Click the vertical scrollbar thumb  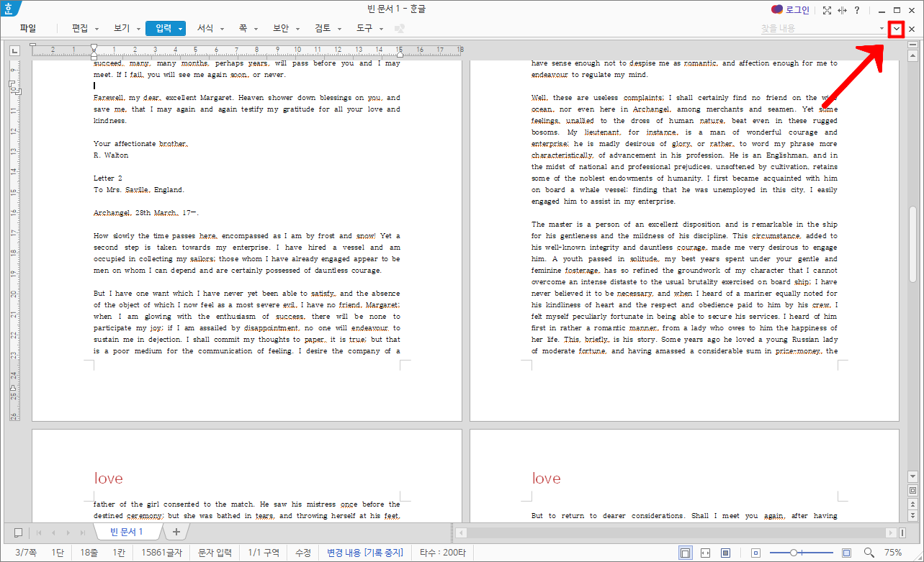tap(912, 244)
